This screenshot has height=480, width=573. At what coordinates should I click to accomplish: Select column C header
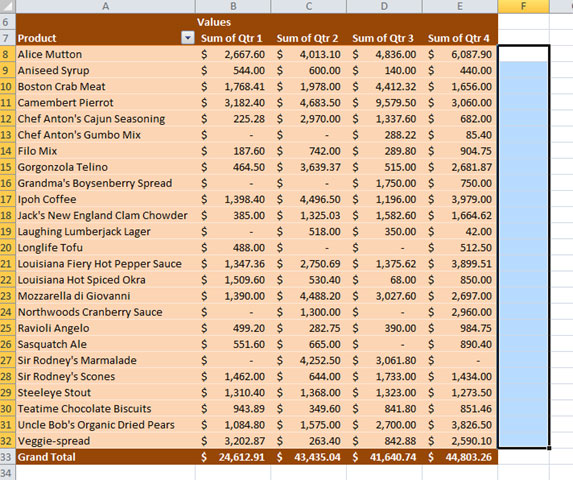click(309, 6)
